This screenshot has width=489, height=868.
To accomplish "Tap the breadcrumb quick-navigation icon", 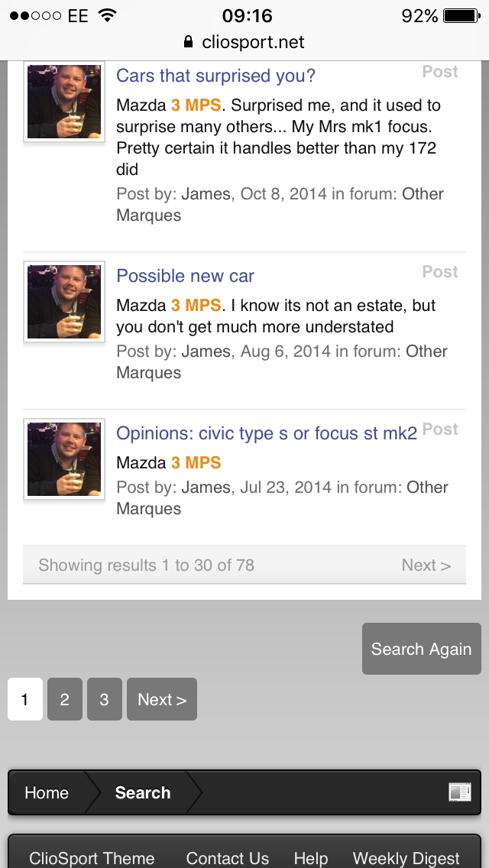I will point(459,792).
